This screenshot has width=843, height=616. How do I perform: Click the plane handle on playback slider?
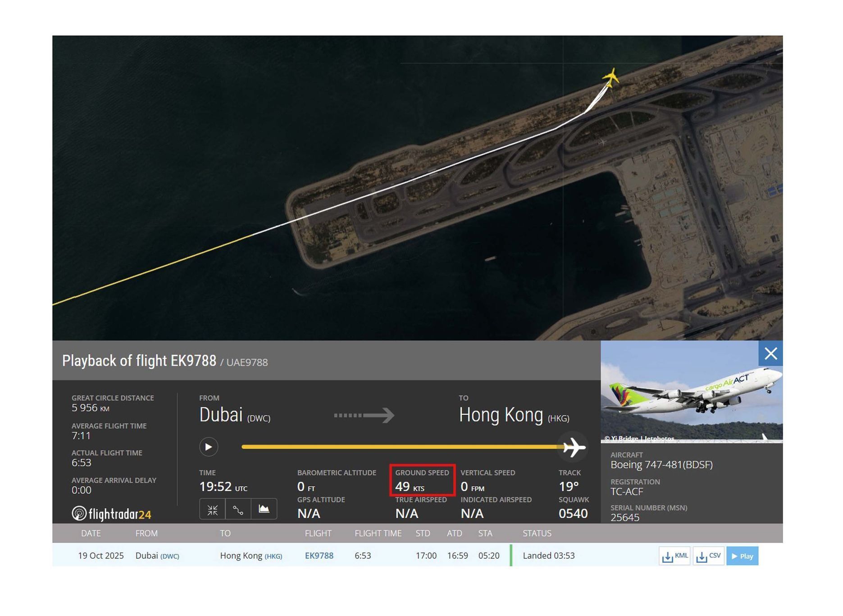click(573, 447)
